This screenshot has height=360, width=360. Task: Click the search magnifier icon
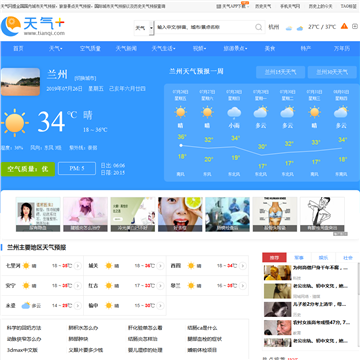pyautogui.click(x=259, y=27)
